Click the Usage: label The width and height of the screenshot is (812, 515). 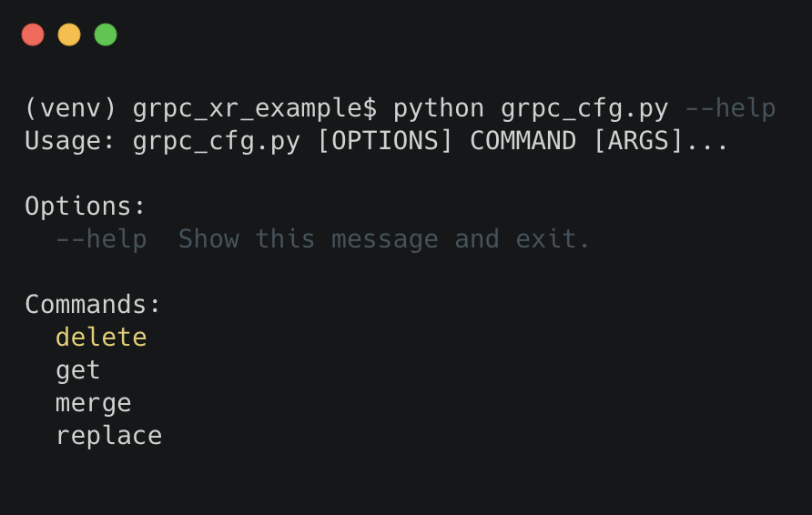[71, 142]
